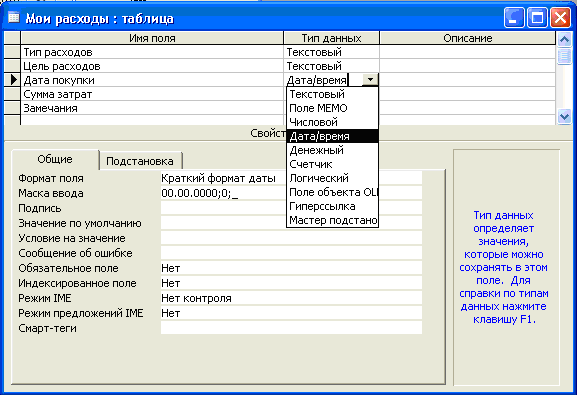Click the Тип расходов field name cell
Image resolution: width=577 pixels, height=395 pixels.
pyautogui.click(x=152, y=52)
